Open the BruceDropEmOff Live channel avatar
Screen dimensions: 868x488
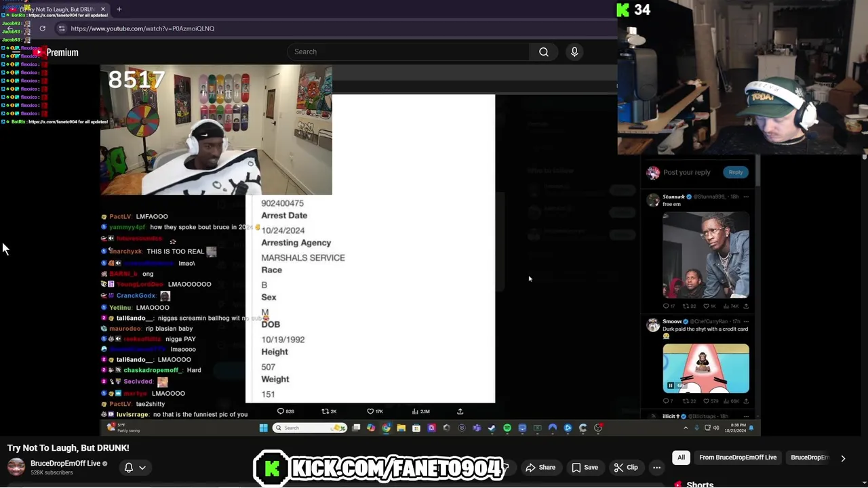(x=16, y=467)
